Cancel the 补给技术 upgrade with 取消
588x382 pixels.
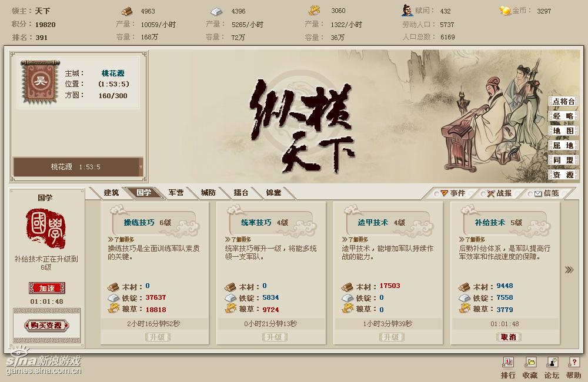tap(509, 337)
